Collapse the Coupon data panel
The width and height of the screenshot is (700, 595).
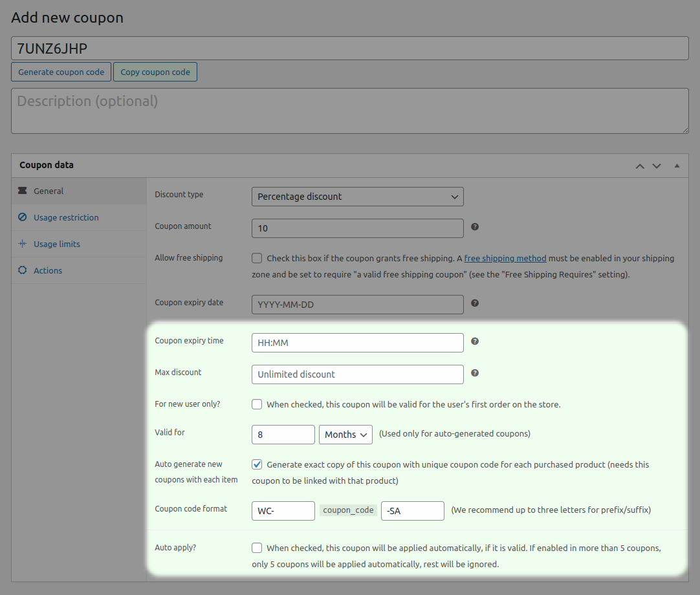click(677, 166)
